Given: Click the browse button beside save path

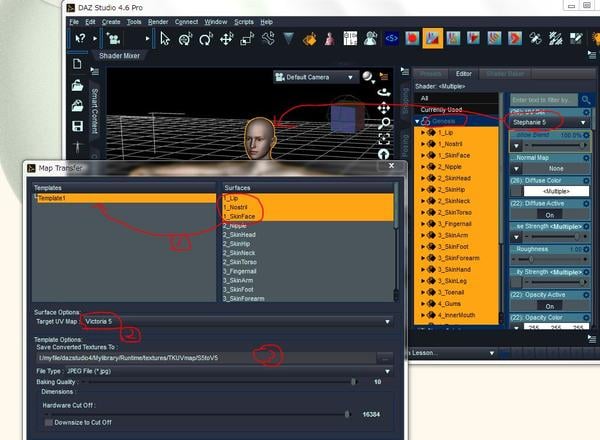Looking at the screenshot, I should click(385, 359).
